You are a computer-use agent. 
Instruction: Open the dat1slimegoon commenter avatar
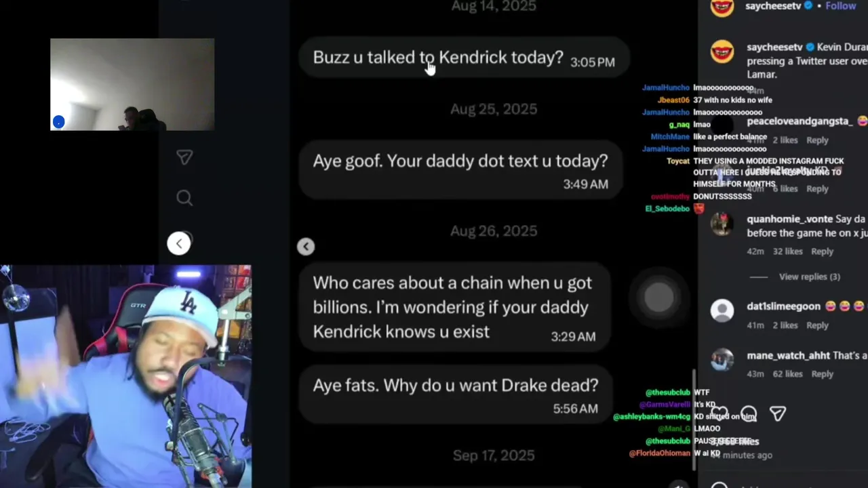tap(722, 310)
